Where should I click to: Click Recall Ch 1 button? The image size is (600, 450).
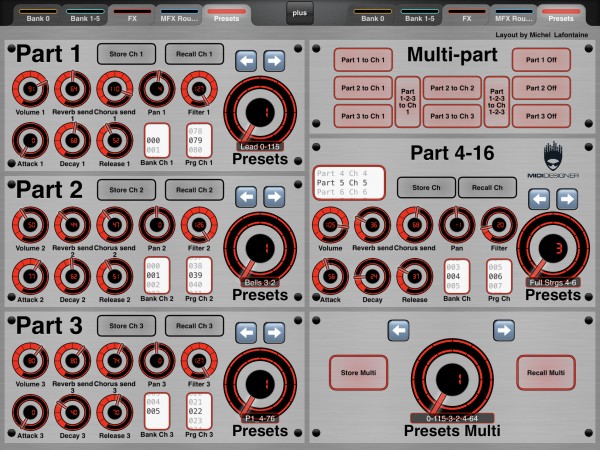pyautogui.click(x=194, y=54)
